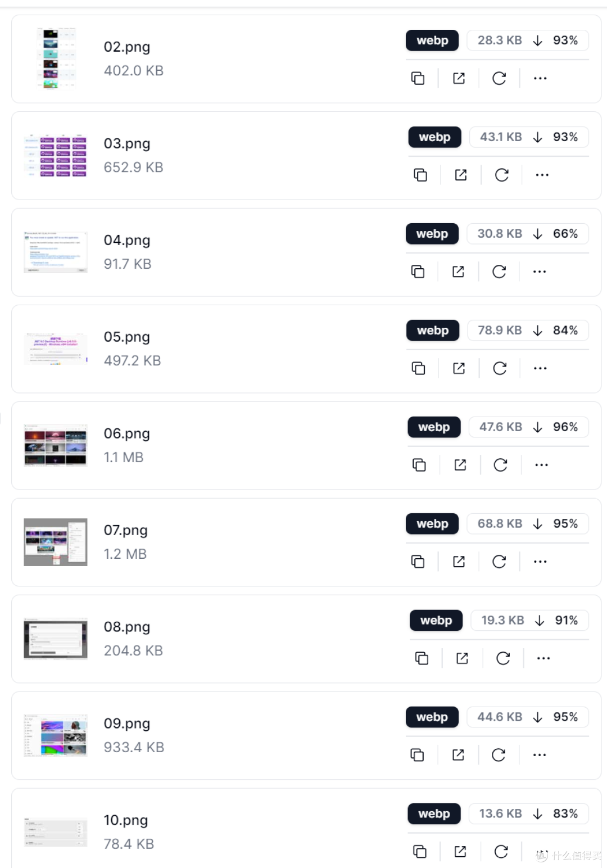Open 03.png output in external view
The image size is (607, 868).
pos(461,175)
